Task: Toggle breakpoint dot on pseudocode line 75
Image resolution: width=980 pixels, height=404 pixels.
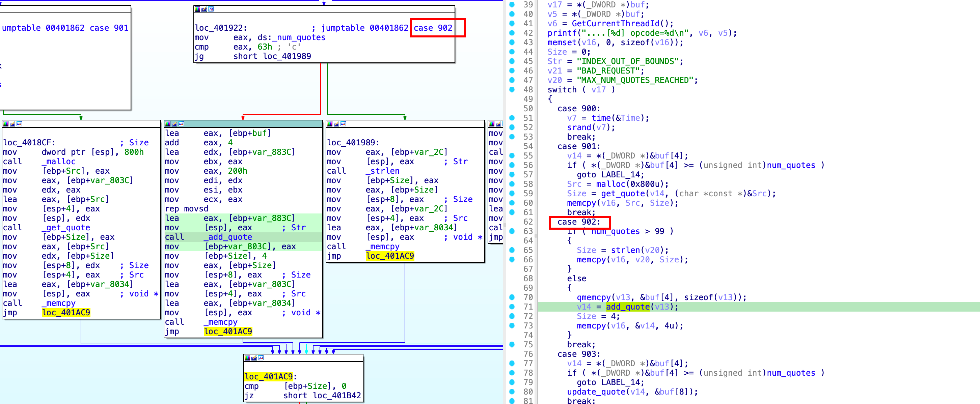Action: [x=512, y=344]
